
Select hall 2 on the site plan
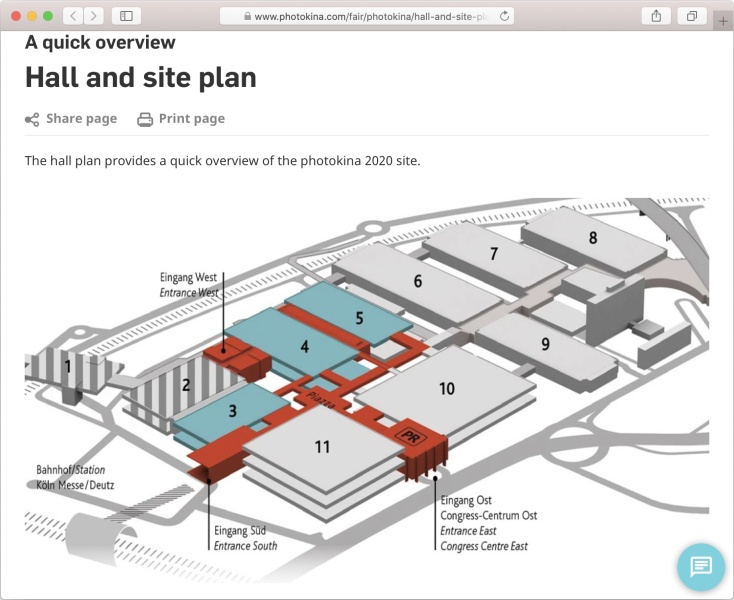pos(186,385)
